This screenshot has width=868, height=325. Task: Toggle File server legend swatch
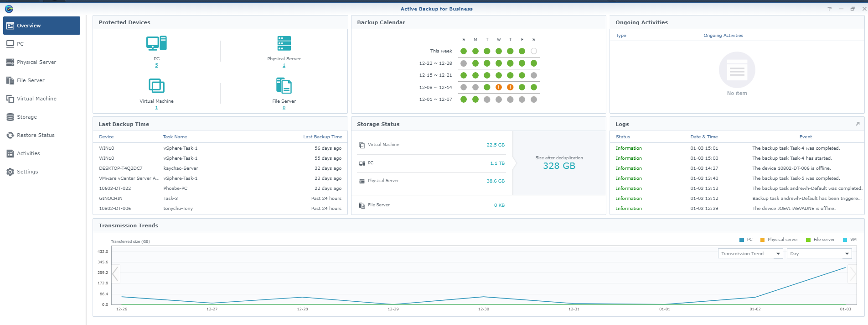(x=808, y=240)
